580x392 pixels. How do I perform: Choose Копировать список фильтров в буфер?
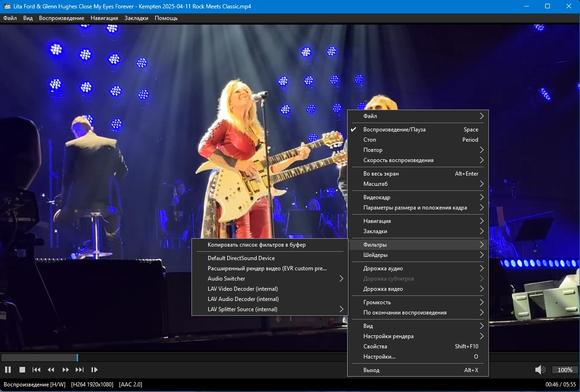tap(257, 245)
